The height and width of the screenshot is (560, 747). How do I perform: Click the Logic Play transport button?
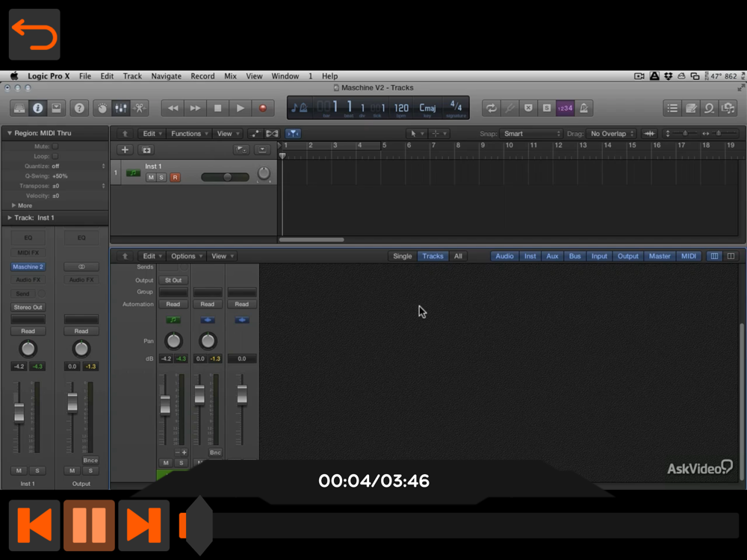(x=240, y=108)
